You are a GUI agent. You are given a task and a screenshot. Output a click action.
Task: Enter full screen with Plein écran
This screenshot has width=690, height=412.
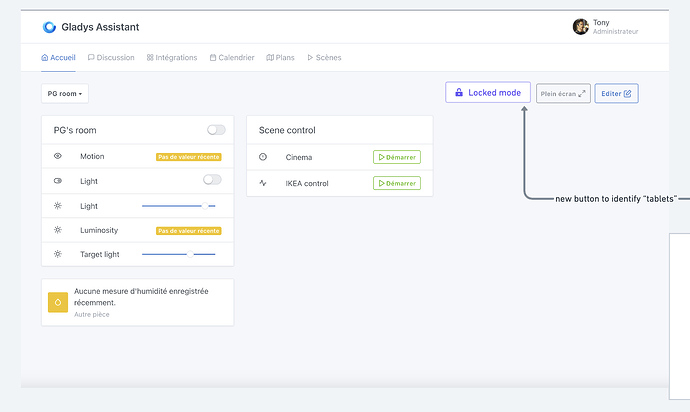[x=563, y=93]
